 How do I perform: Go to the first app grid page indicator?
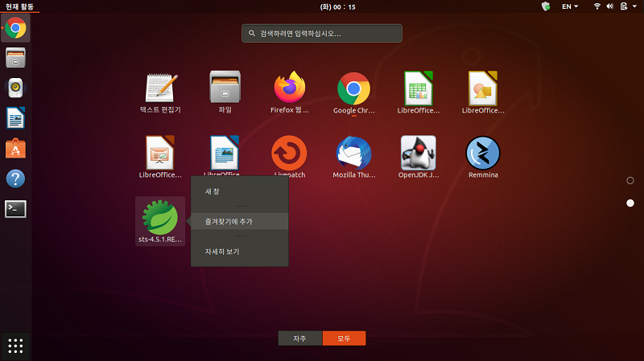(630, 181)
